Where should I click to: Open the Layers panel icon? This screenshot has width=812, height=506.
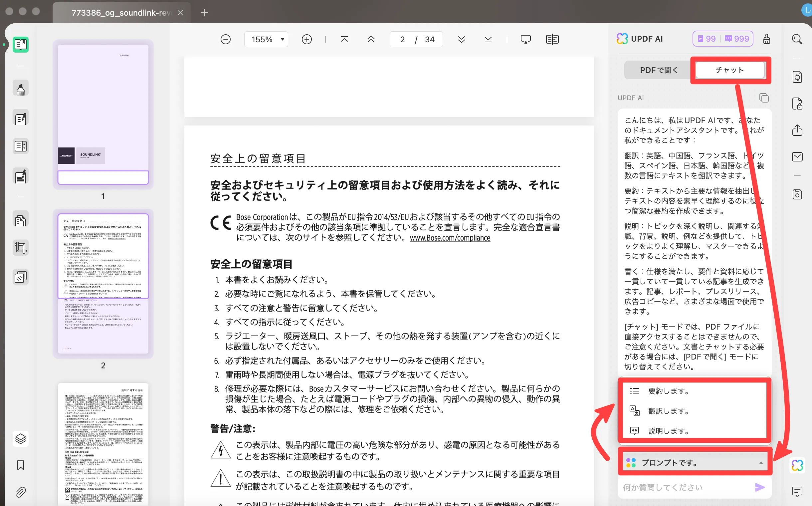20,438
